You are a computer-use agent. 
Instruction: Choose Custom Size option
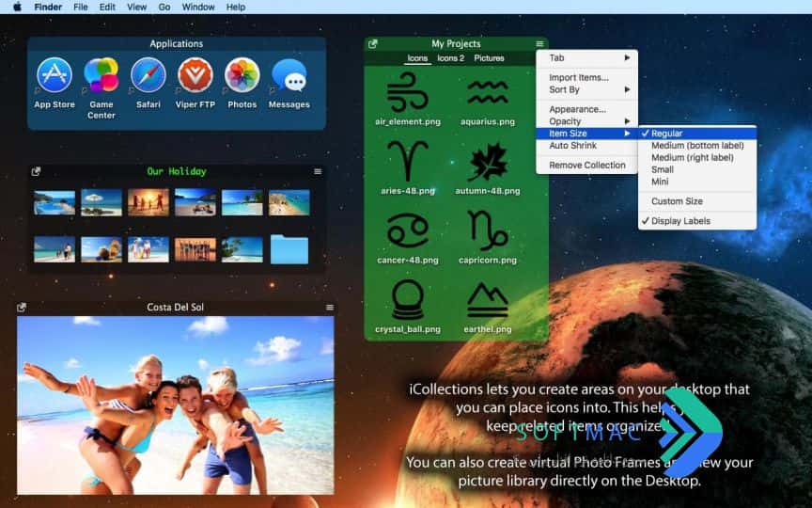coord(697,201)
